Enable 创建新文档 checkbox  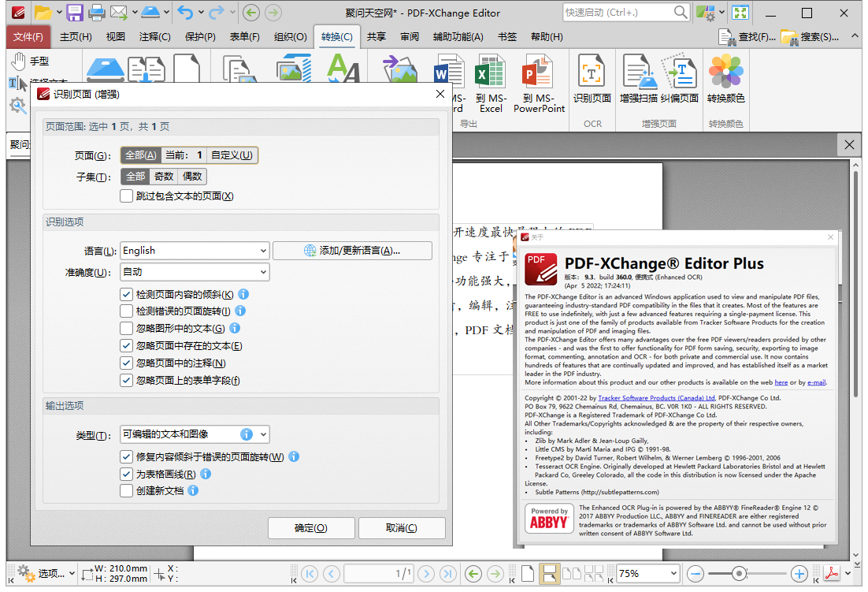pos(126,490)
